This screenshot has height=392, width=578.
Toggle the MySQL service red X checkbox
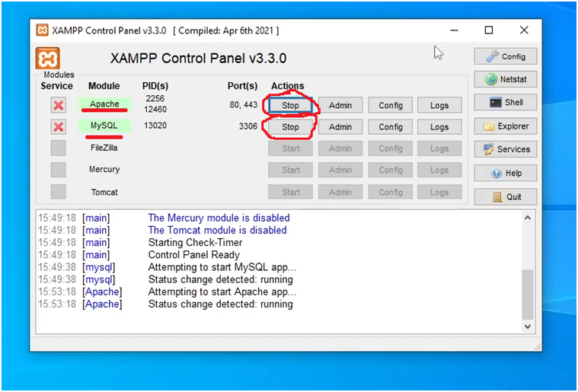point(58,127)
